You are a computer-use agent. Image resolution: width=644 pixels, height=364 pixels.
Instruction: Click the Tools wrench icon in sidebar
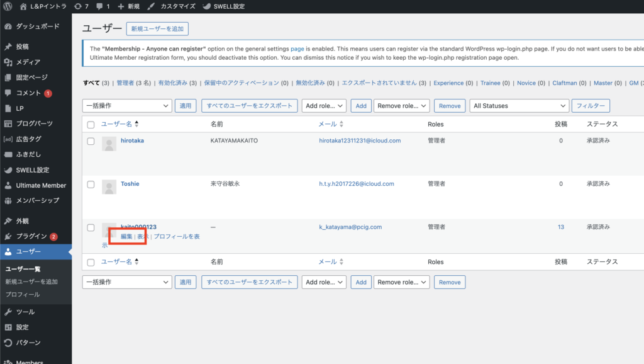[8, 312]
